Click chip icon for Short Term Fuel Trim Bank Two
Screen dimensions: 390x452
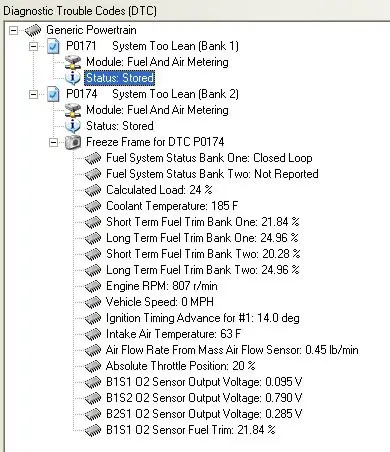(93, 254)
